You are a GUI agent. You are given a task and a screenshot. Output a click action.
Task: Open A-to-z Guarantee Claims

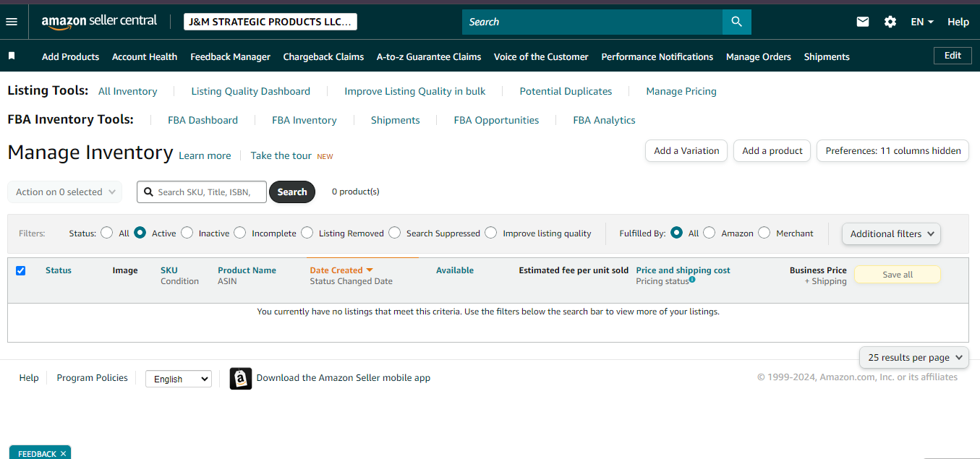click(429, 56)
